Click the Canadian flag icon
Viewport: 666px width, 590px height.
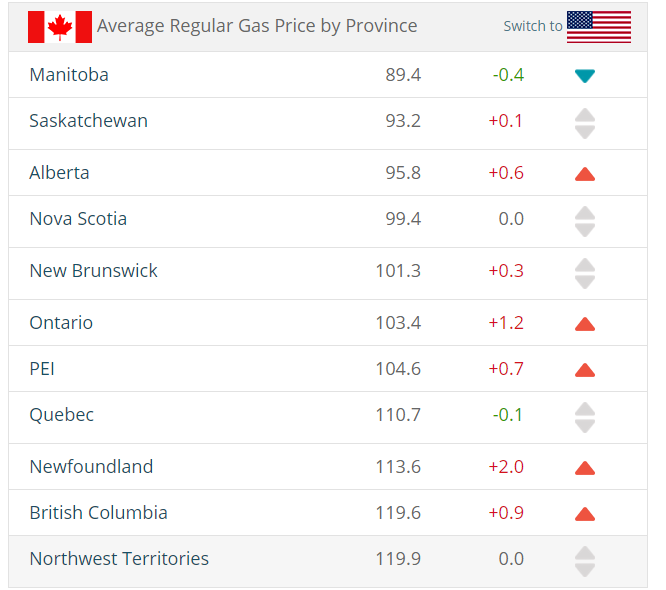[59, 27]
